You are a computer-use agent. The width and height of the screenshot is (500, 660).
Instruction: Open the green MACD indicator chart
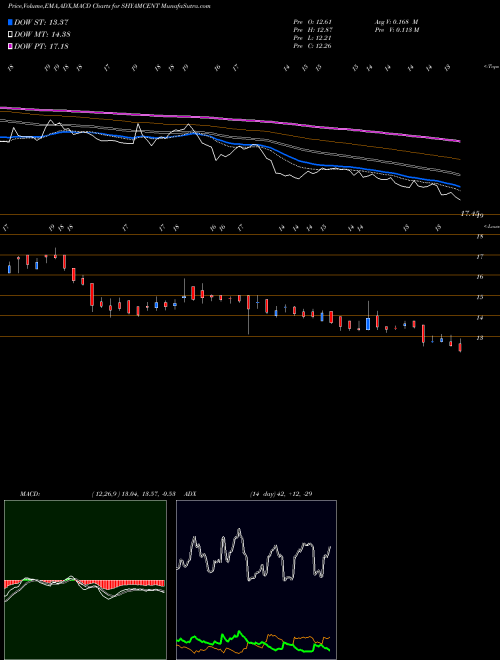click(x=85, y=580)
